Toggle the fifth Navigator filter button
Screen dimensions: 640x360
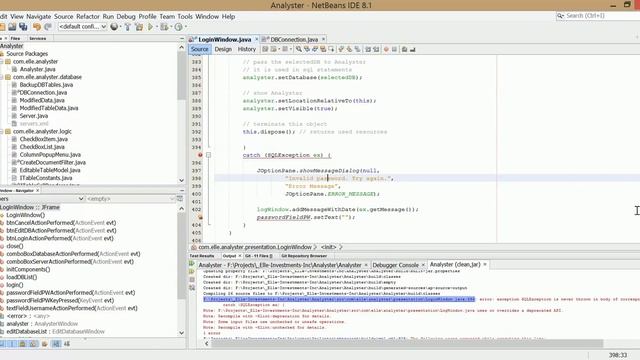44,344
